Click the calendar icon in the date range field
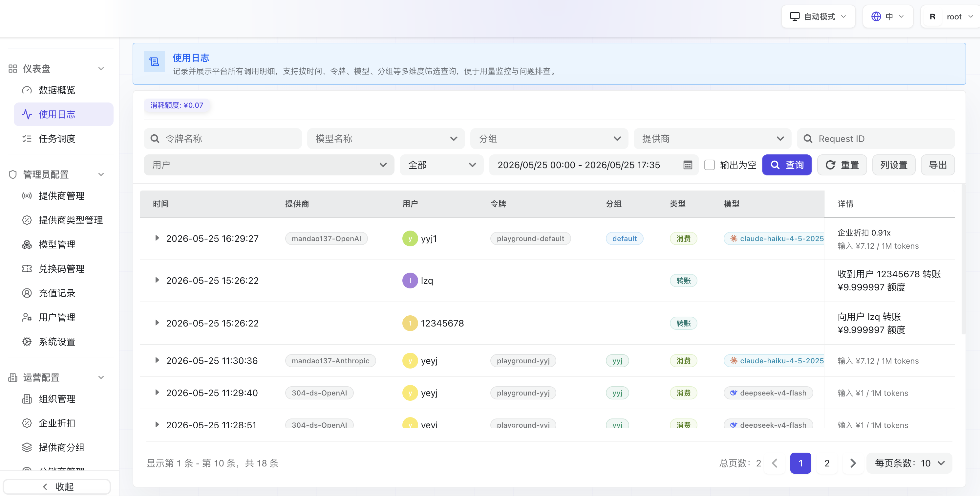 click(688, 165)
